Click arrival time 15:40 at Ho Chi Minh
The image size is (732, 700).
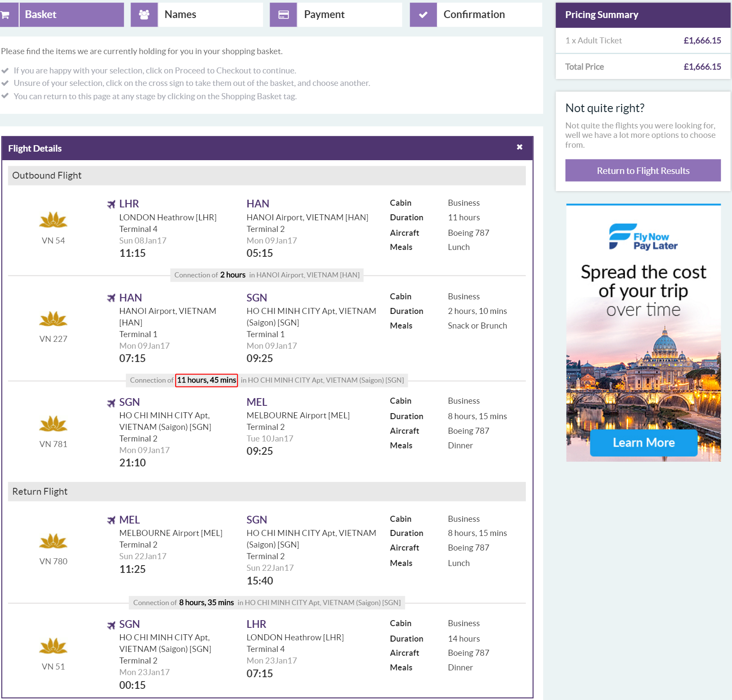(x=260, y=581)
